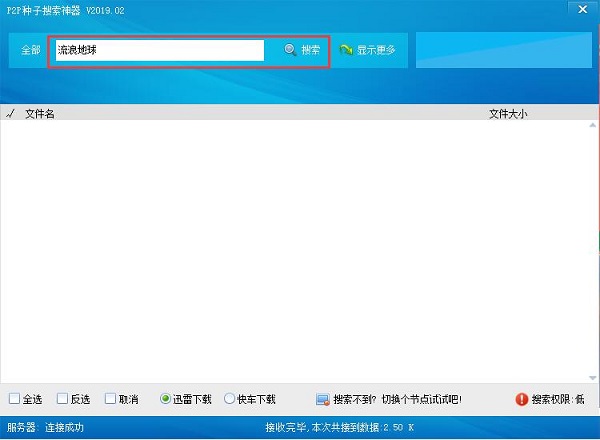Click the red warning icon beside 搜索权限
Viewport: 600px width, 440px height.
[521, 399]
